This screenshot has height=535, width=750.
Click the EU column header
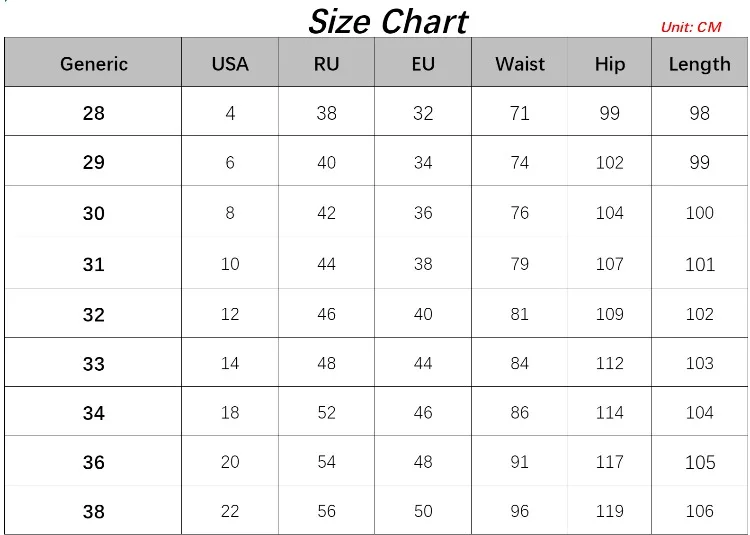[423, 63]
